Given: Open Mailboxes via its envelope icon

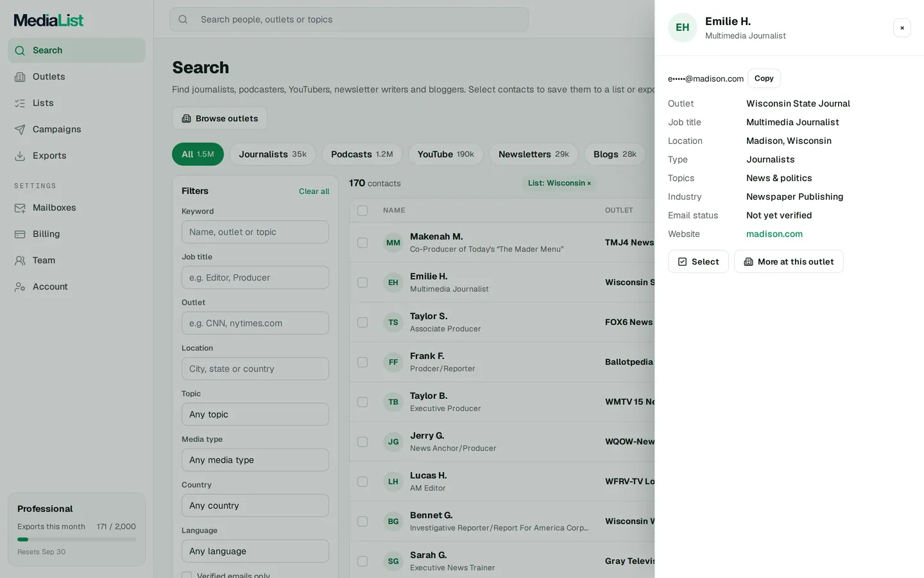Looking at the screenshot, I should 20,208.
